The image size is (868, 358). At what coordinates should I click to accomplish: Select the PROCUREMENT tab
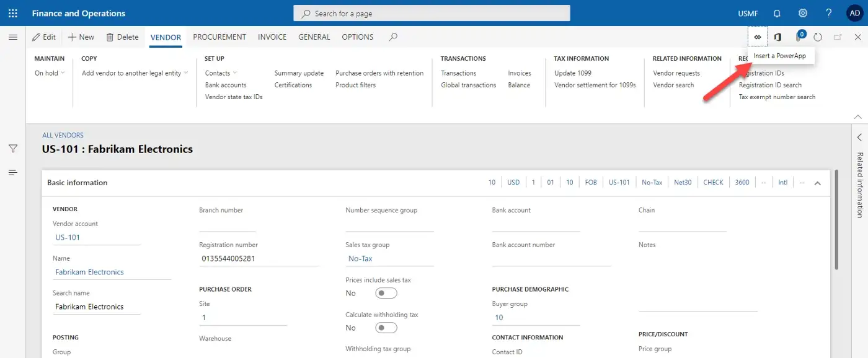pos(219,37)
